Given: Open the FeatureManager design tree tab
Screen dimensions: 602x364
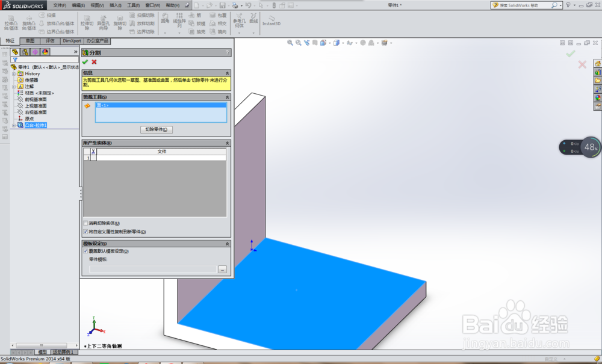Looking at the screenshot, I should [15, 52].
